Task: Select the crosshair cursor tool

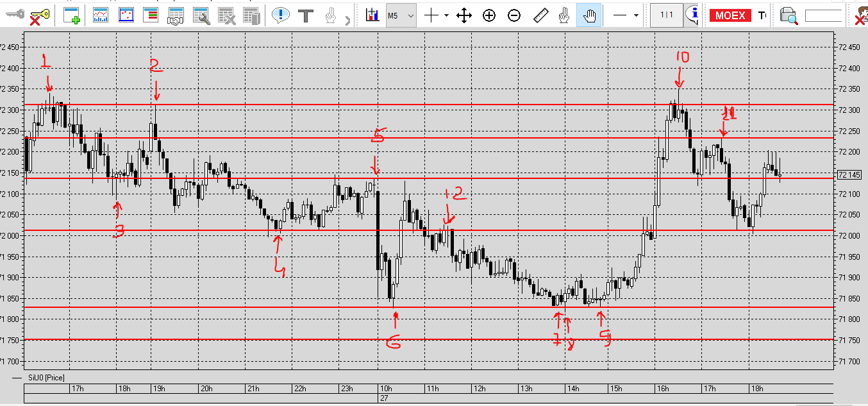Action: pyautogui.click(x=431, y=15)
